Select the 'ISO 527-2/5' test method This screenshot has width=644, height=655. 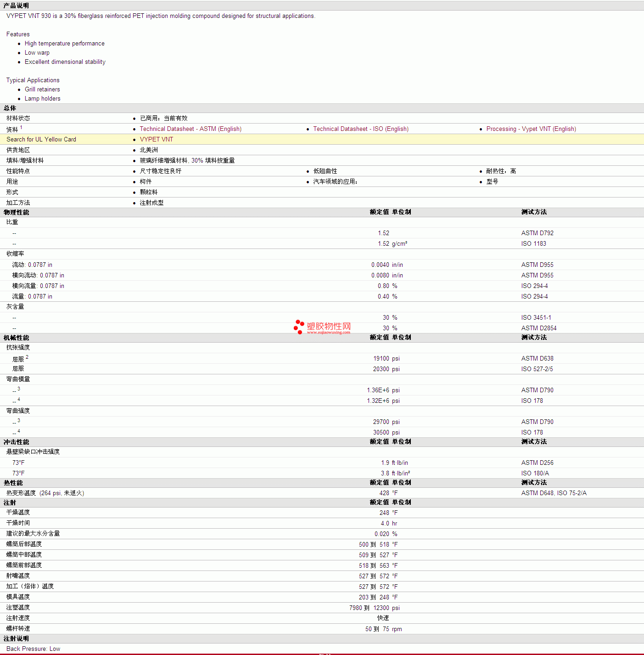(537, 369)
